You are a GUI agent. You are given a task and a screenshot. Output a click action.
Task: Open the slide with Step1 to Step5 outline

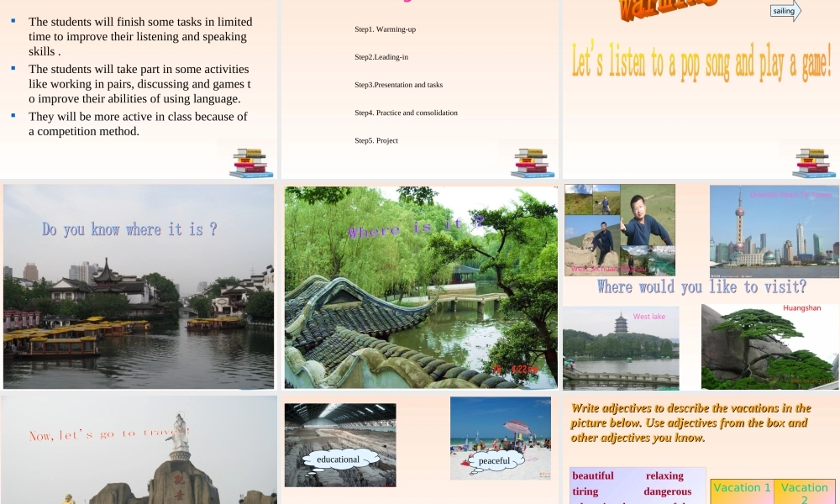click(419, 89)
